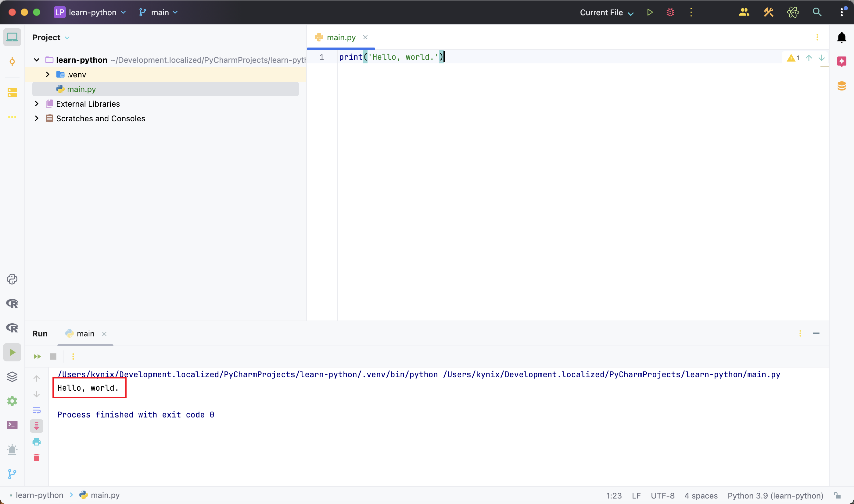Close the main.py editor tab
The height and width of the screenshot is (504, 854).
click(365, 37)
